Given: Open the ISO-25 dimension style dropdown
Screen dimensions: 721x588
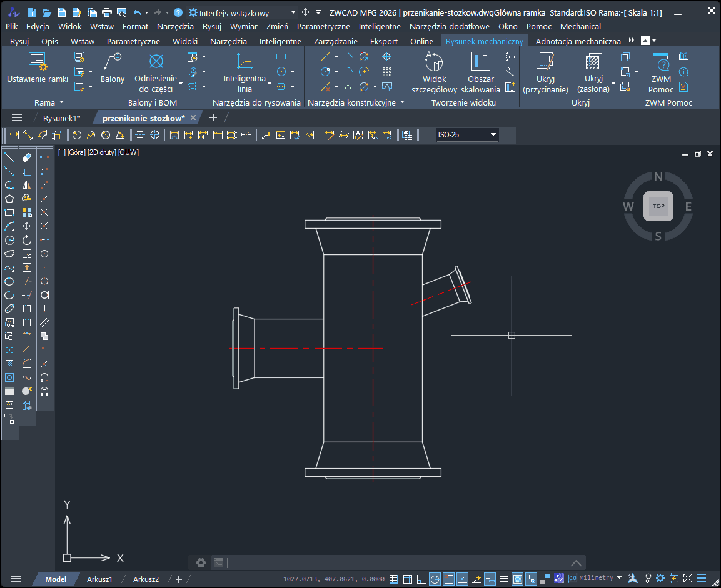Looking at the screenshot, I should coord(493,135).
